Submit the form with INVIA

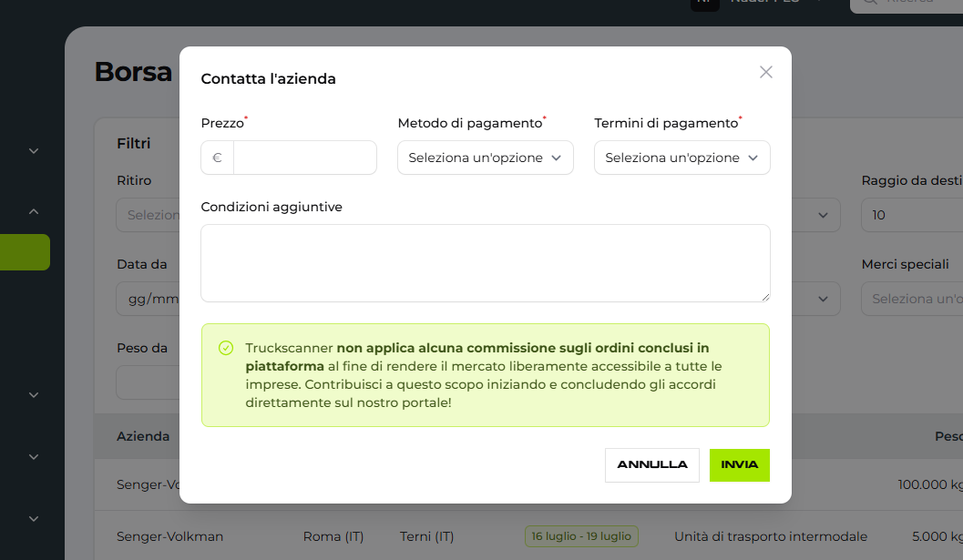(740, 464)
